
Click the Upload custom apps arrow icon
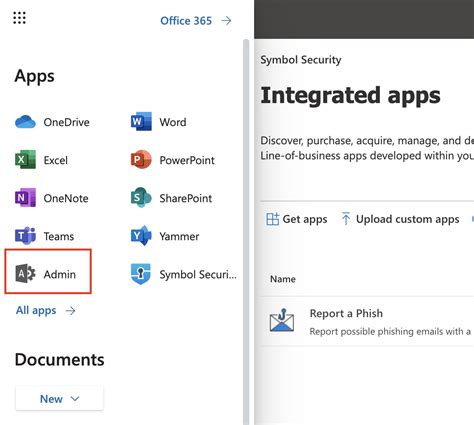point(346,219)
